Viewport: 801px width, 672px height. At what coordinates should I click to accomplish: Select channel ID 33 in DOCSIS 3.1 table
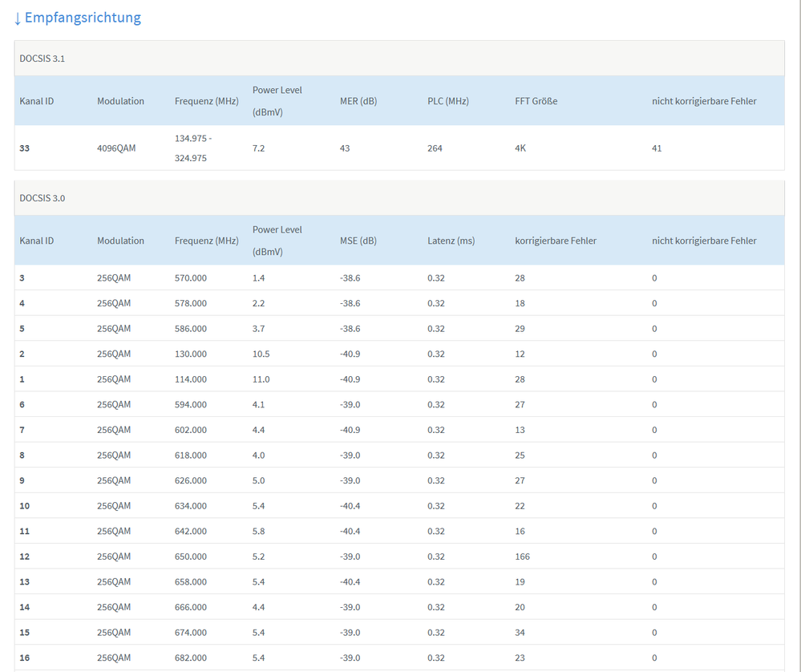[x=25, y=148]
